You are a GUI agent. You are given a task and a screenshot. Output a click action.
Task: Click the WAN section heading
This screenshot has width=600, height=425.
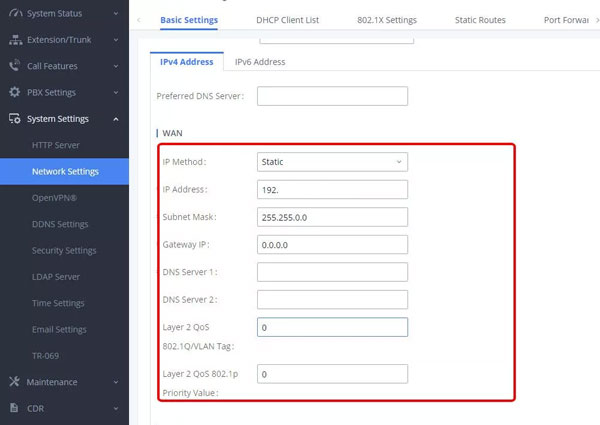pos(172,133)
